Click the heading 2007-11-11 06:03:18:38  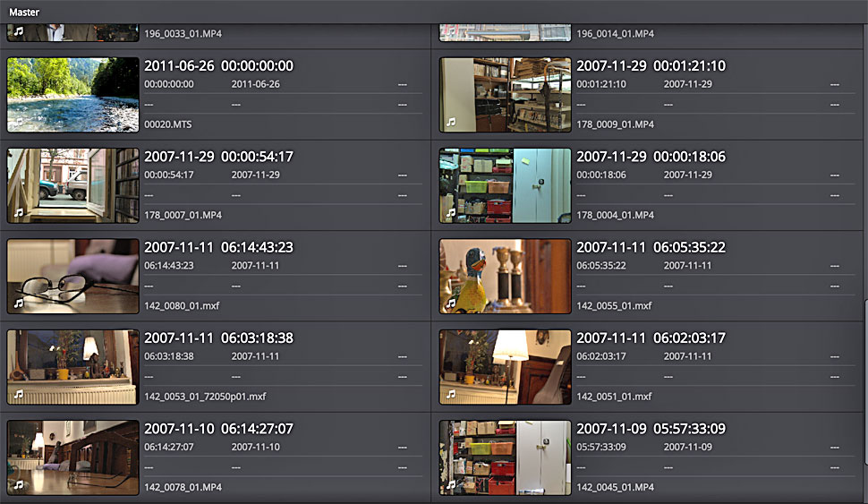[x=218, y=338]
